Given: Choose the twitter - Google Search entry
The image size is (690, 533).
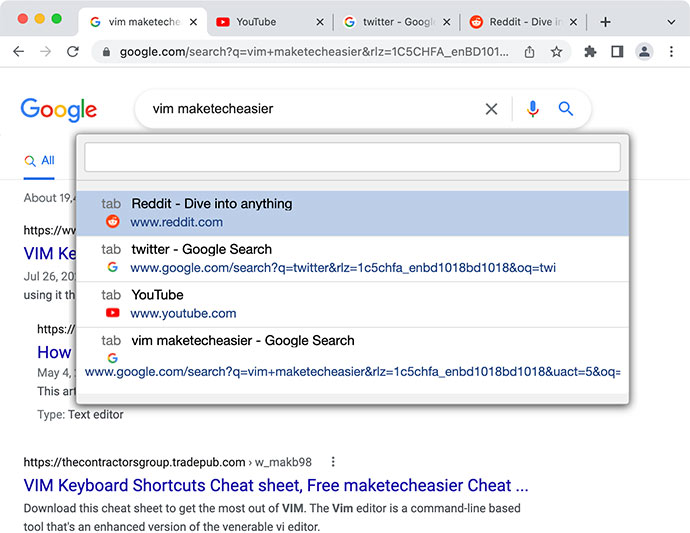Looking at the screenshot, I should 352,259.
